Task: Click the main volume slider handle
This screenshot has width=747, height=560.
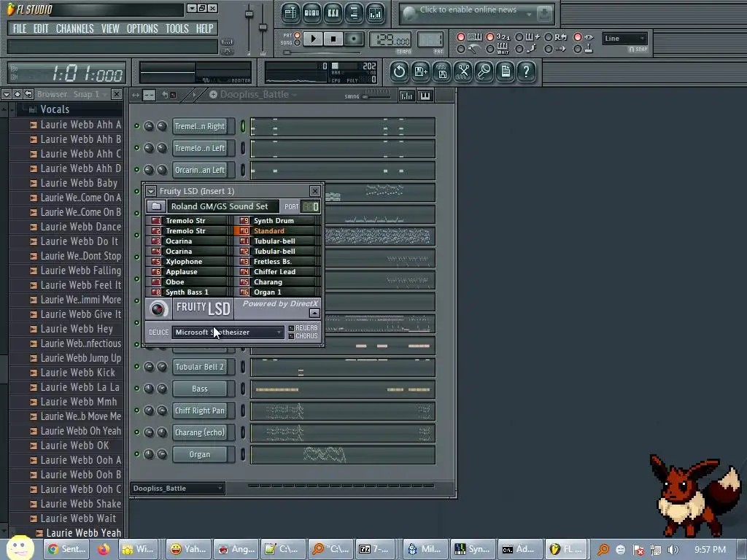Action: pos(249,15)
